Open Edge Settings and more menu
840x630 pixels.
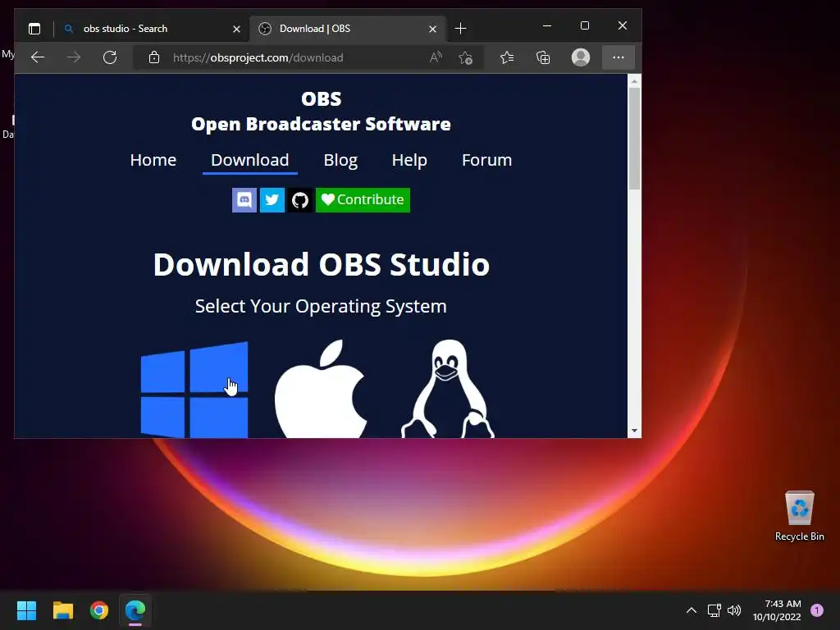pos(619,57)
